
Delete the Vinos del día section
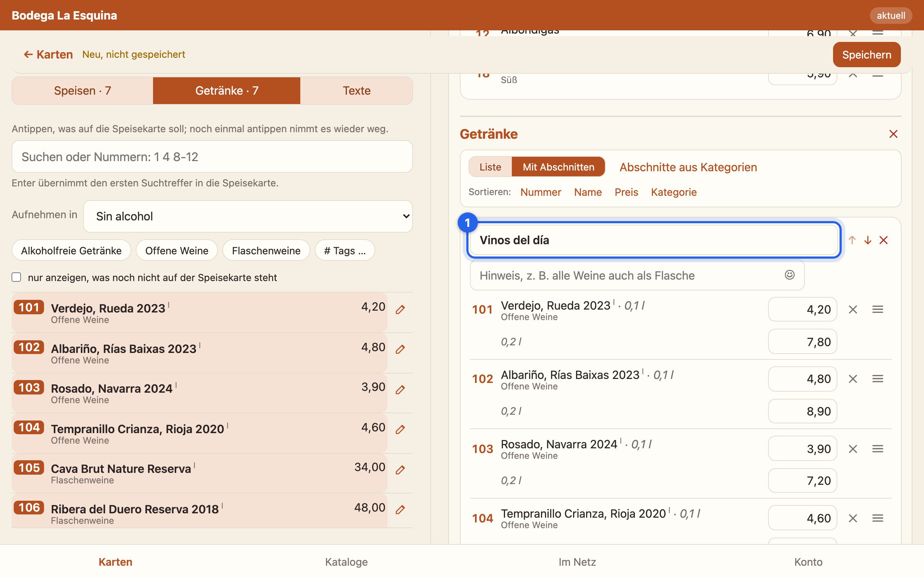point(884,240)
